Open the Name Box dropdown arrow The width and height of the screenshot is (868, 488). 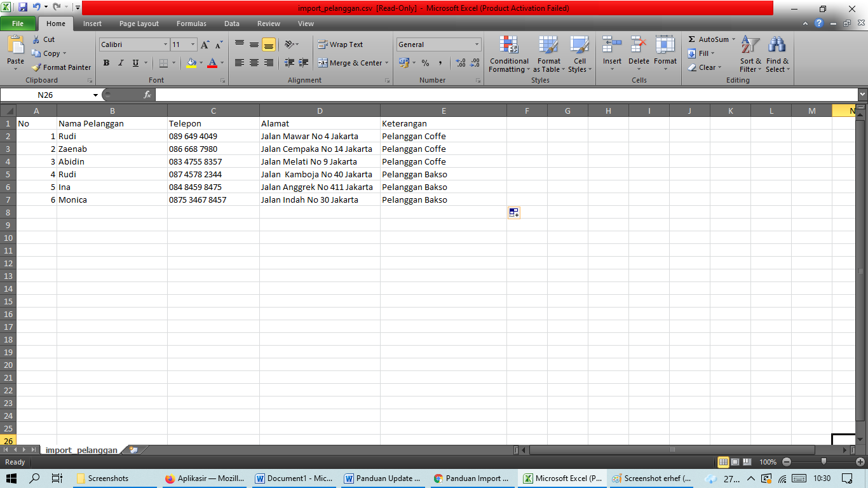click(x=95, y=95)
